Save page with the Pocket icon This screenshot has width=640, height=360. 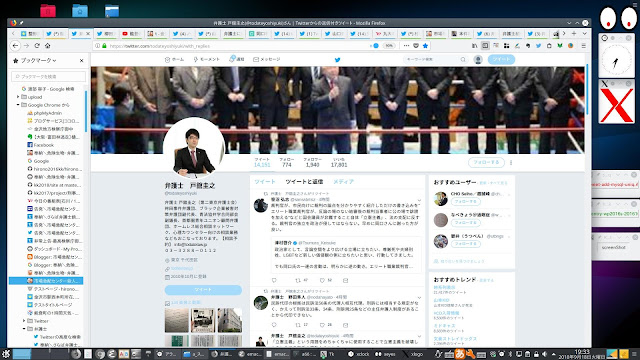416,46
